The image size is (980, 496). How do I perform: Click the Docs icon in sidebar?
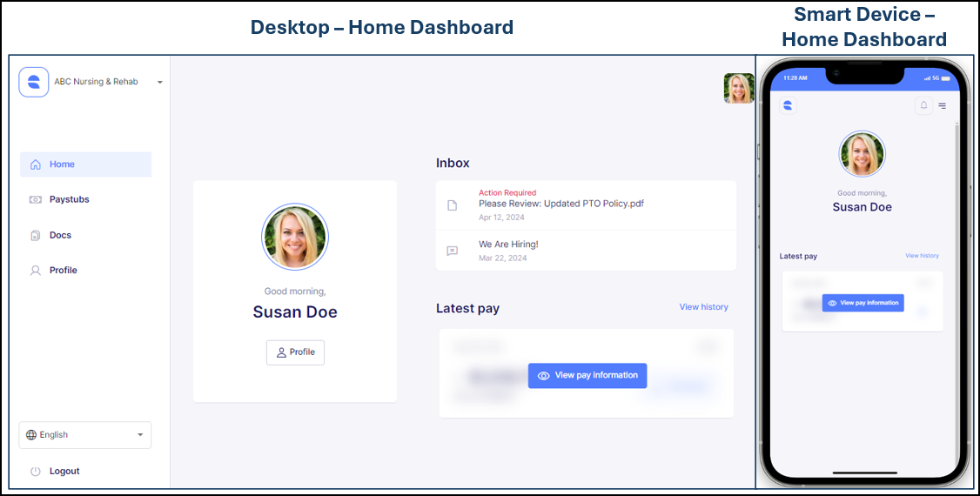pyautogui.click(x=36, y=235)
